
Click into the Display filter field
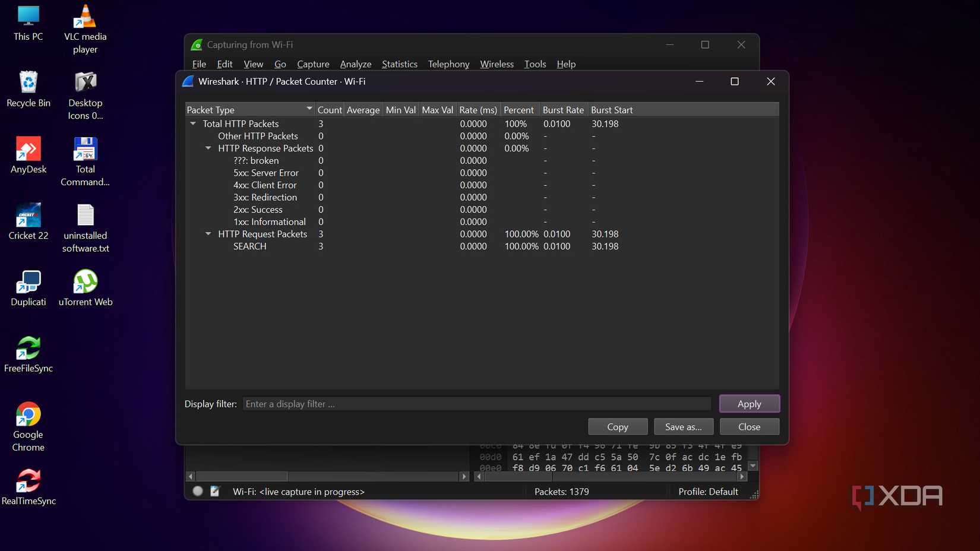click(x=476, y=404)
